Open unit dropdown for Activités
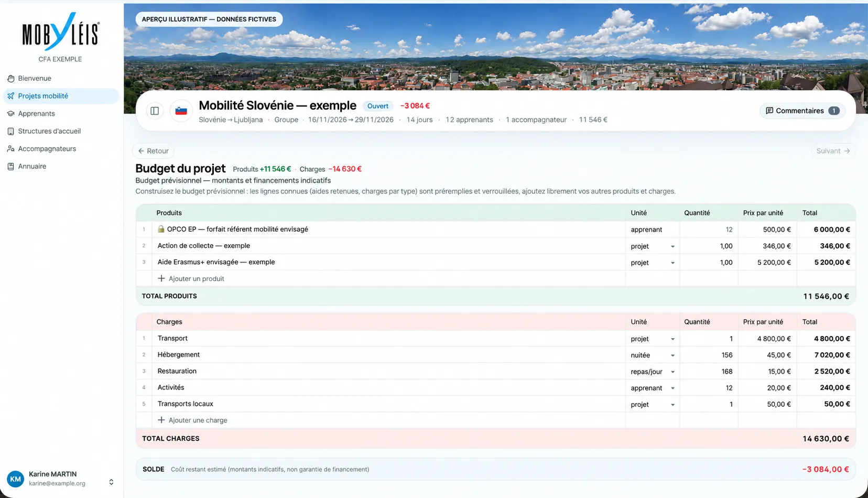Screen dimensions: 868x498 click(x=653, y=387)
